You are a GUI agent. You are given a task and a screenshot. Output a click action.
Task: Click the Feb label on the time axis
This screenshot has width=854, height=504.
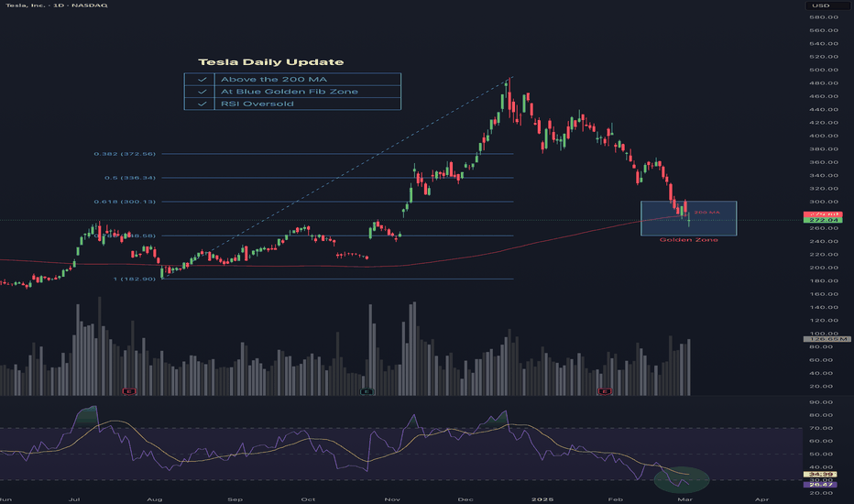click(615, 499)
